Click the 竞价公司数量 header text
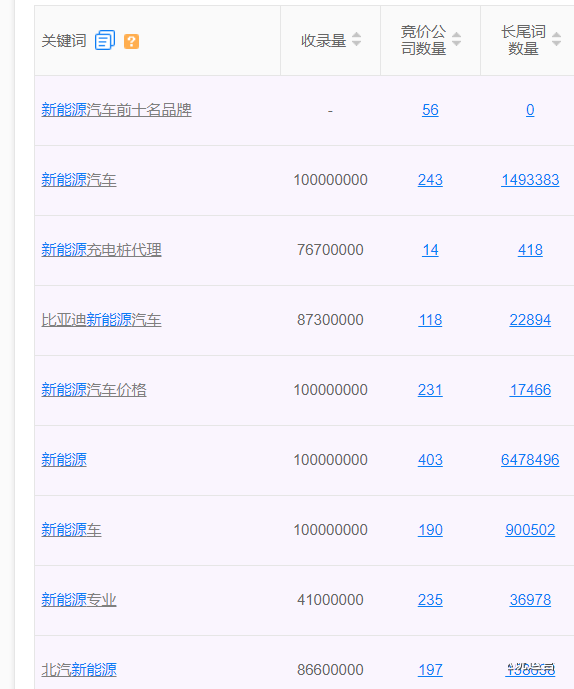 coord(423,40)
